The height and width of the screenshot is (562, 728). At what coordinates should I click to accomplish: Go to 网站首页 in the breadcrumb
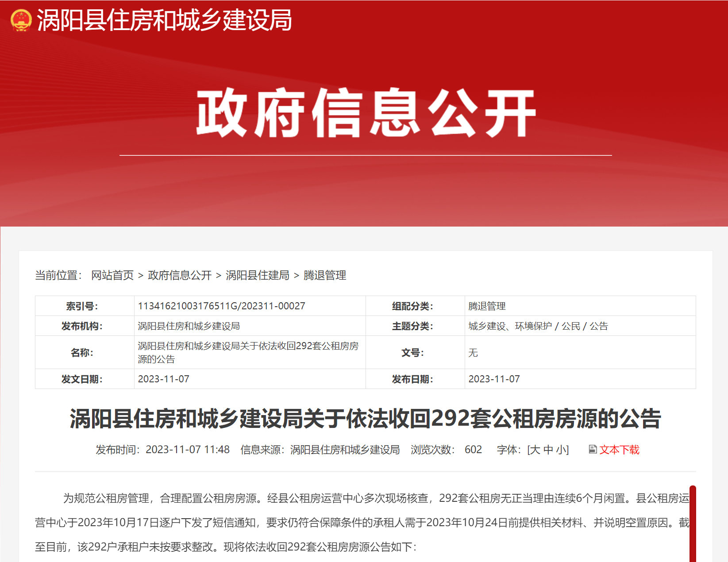point(112,275)
